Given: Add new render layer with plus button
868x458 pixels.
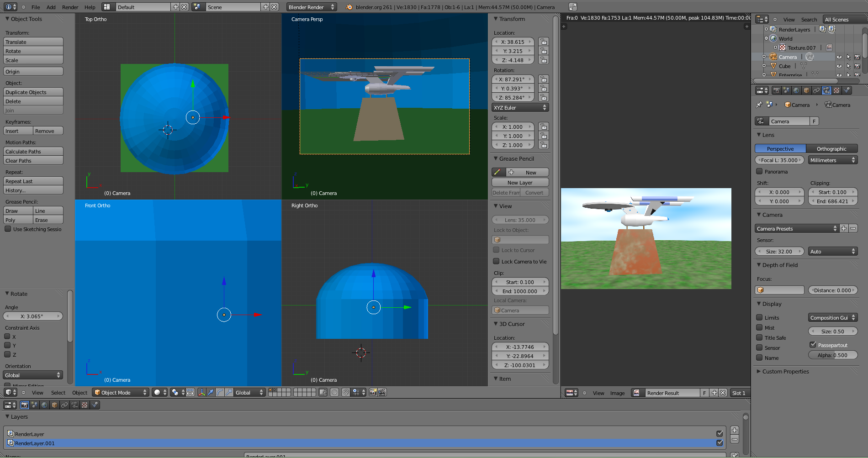Looking at the screenshot, I should click(735, 430).
